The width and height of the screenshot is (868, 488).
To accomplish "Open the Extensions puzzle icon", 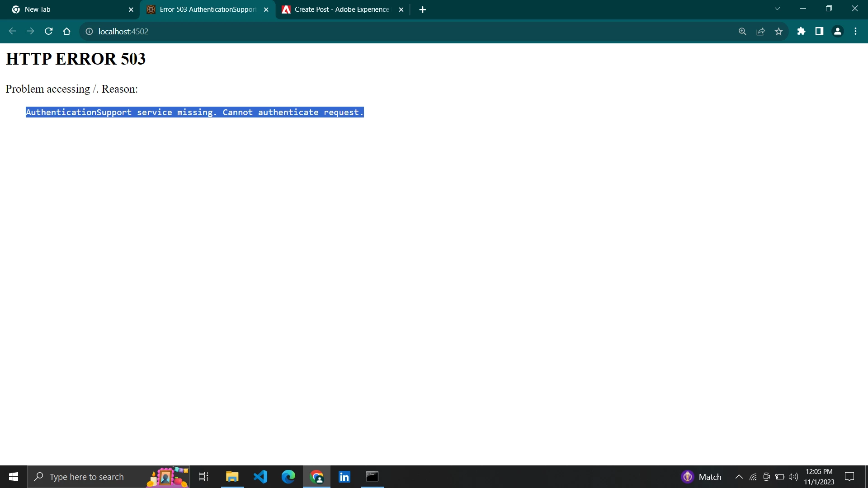I will [801, 31].
